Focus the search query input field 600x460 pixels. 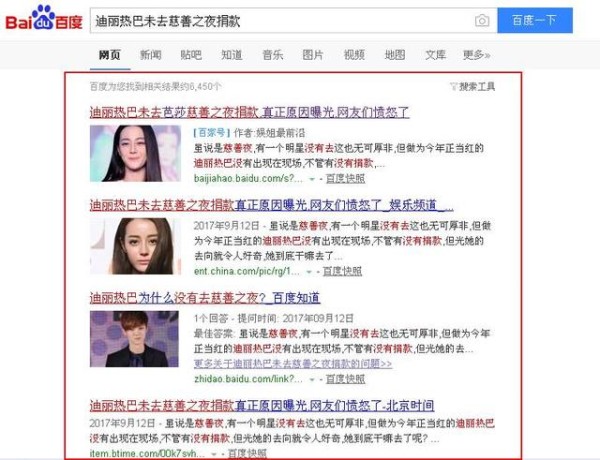click(281, 21)
